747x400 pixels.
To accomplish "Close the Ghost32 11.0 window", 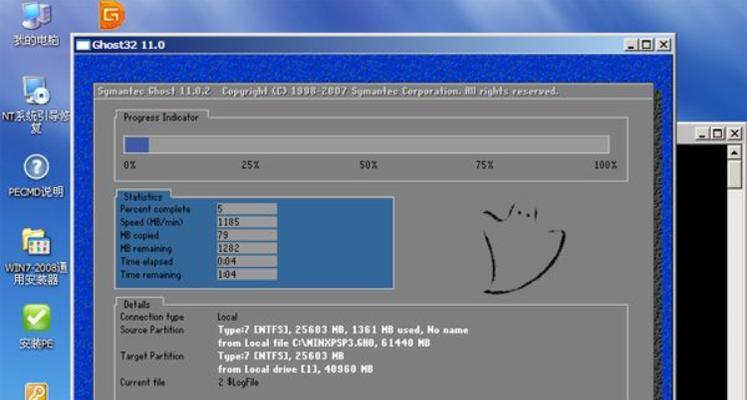I will click(x=663, y=45).
